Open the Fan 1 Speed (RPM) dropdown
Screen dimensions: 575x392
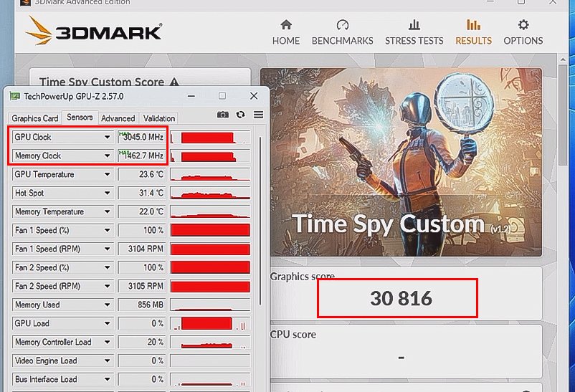click(107, 249)
